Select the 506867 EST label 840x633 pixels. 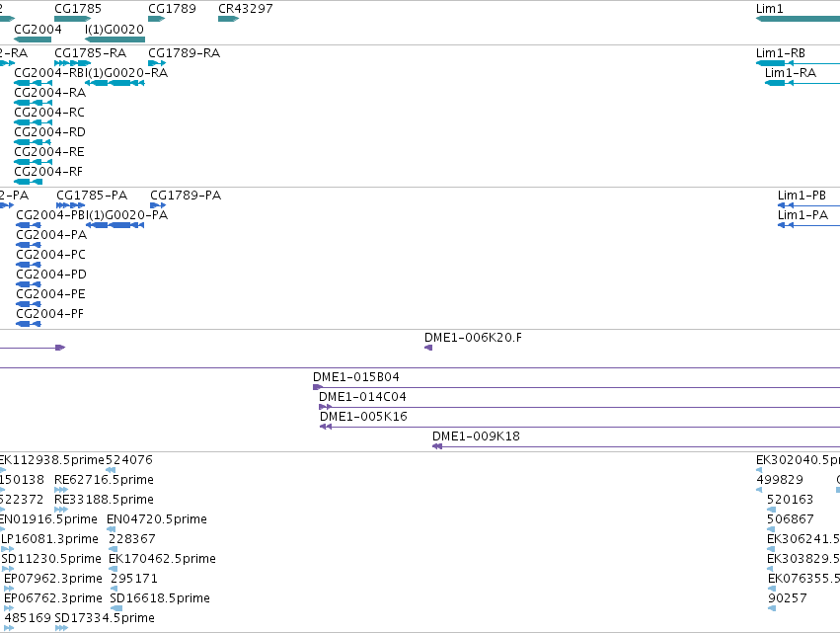[x=791, y=519]
